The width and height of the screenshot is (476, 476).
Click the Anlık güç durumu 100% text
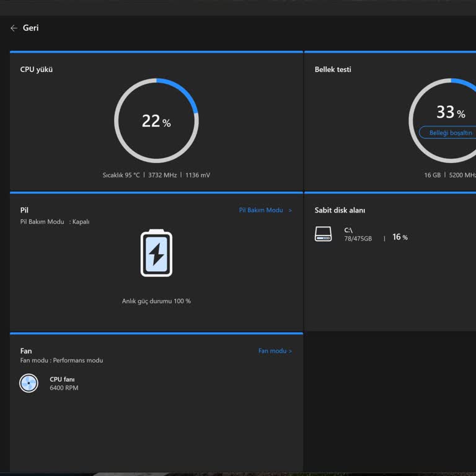pos(156,301)
